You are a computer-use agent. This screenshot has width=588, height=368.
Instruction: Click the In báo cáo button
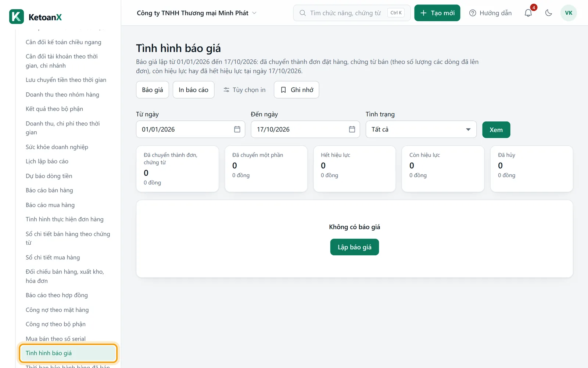pyautogui.click(x=193, y=90)
